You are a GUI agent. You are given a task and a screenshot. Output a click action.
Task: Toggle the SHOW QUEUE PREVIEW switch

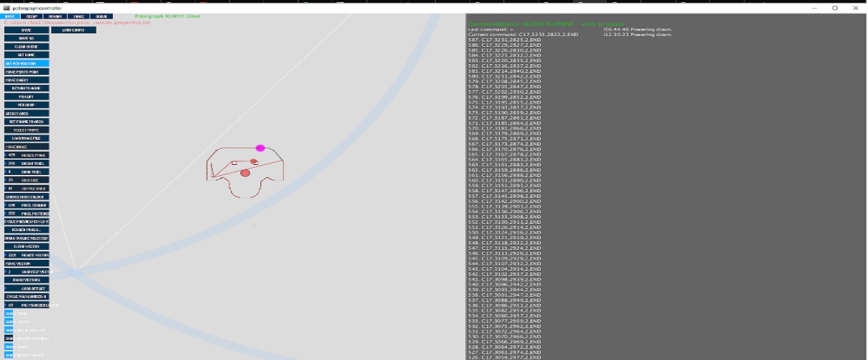pyautogui.click(x=9, y=330)
